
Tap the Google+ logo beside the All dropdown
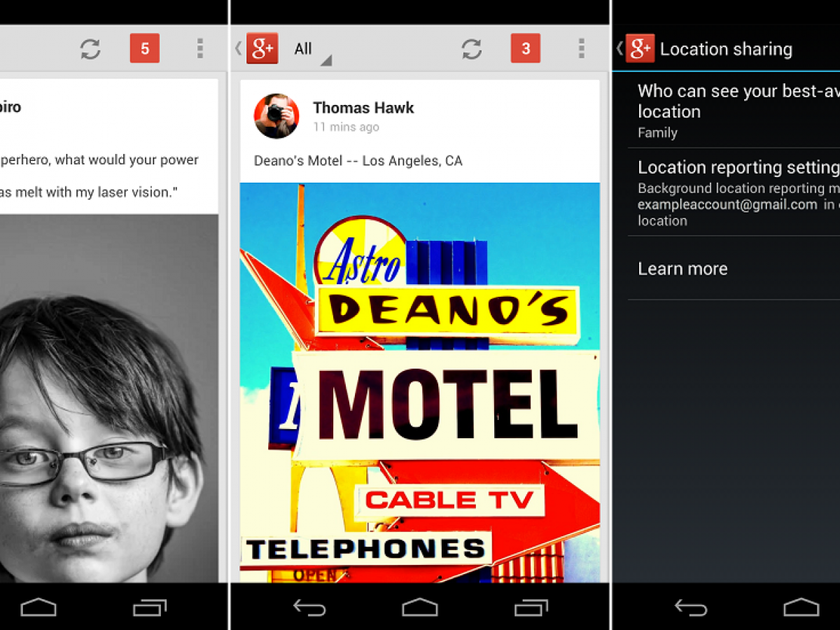pos(262,49)
